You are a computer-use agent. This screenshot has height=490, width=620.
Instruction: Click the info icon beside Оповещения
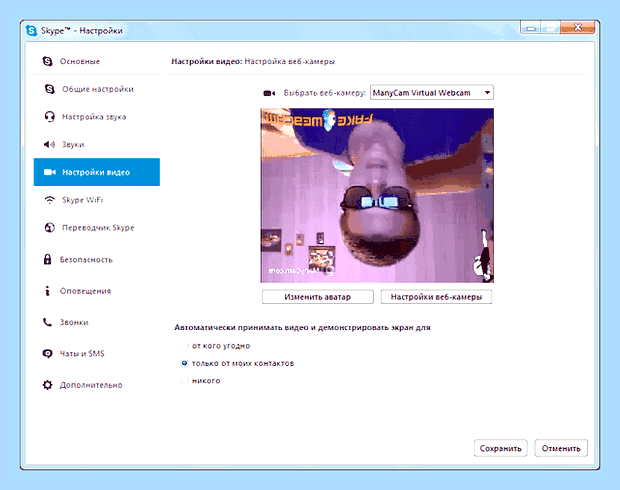[47, 291]
